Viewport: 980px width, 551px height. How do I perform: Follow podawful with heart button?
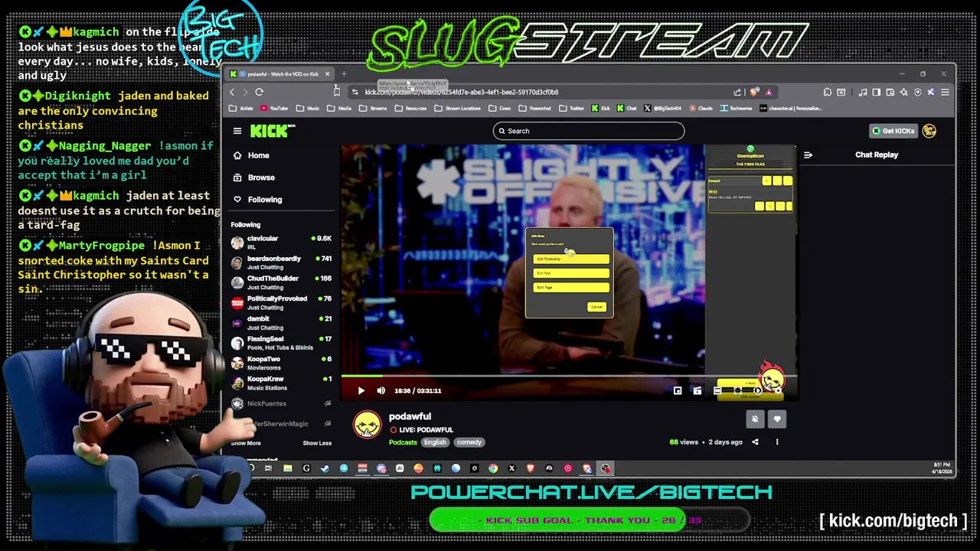coord(777,419)
